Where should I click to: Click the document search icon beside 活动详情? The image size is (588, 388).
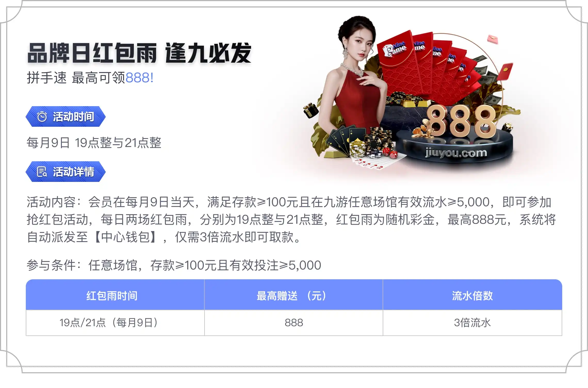coord(42,172)
